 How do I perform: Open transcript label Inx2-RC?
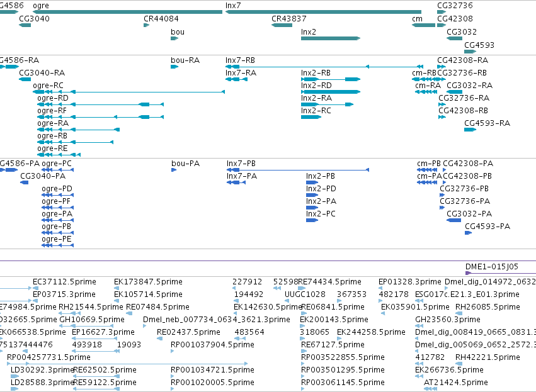(x=316, y=111)
